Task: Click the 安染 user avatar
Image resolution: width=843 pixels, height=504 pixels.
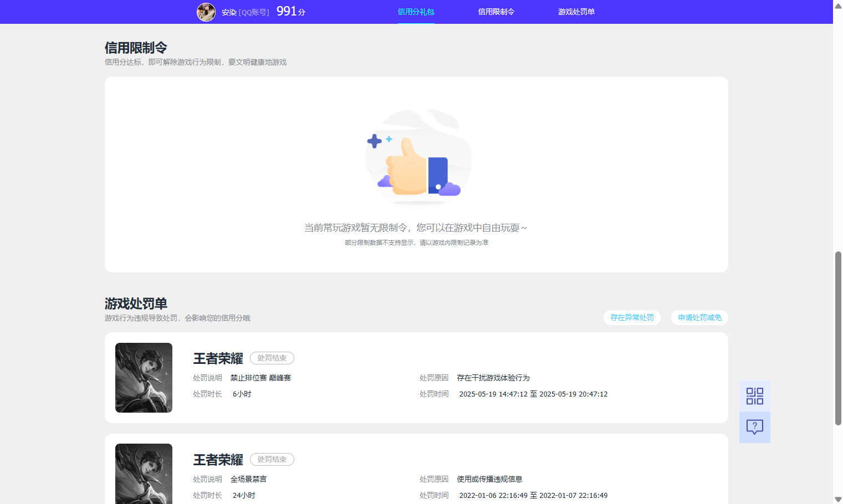Action: [206, 12]
